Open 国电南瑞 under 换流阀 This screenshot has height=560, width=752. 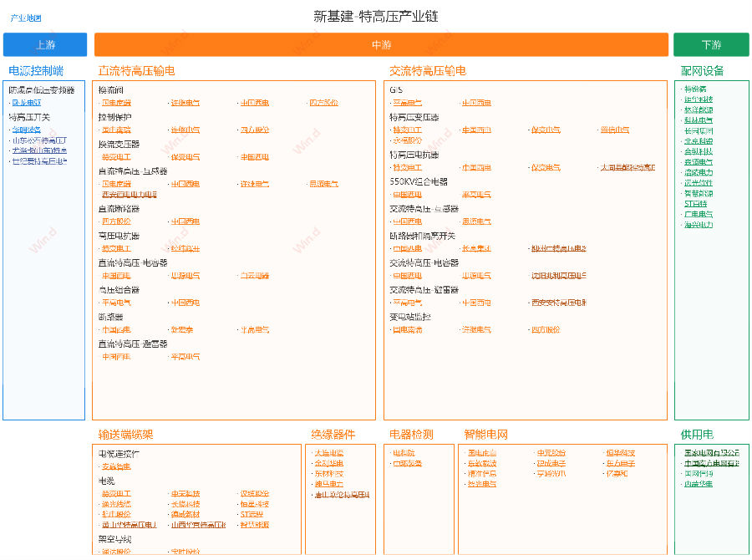pyautogui.click(x=116, y=103)
